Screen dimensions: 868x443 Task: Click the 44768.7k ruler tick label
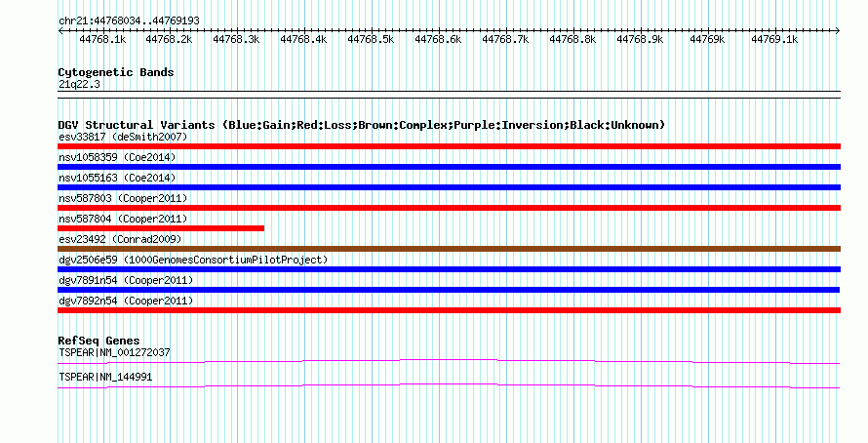[505, 39]
